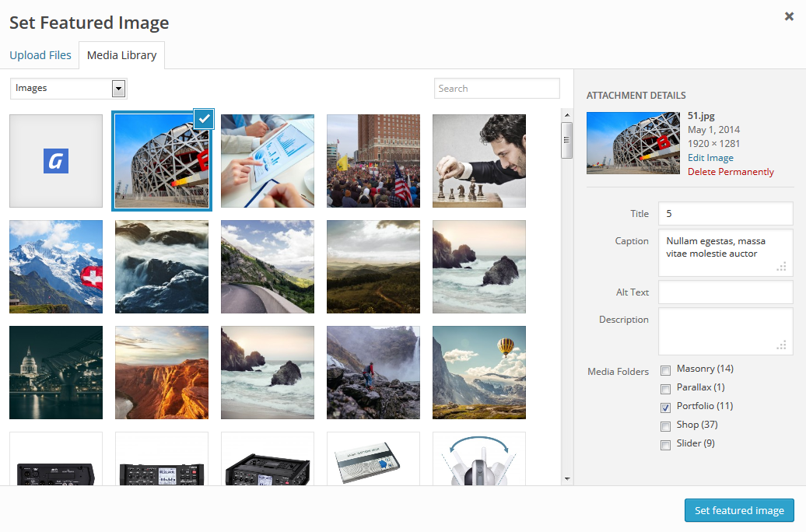Tick the Slider media folder checkbox
This screenshot has height=532, width=806.
point(665,445)
